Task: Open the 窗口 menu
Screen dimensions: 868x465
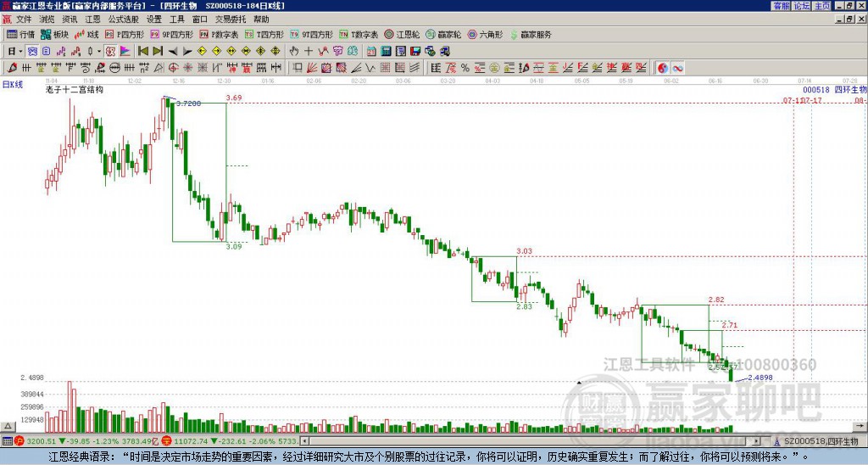Action: tap(200, 20)
